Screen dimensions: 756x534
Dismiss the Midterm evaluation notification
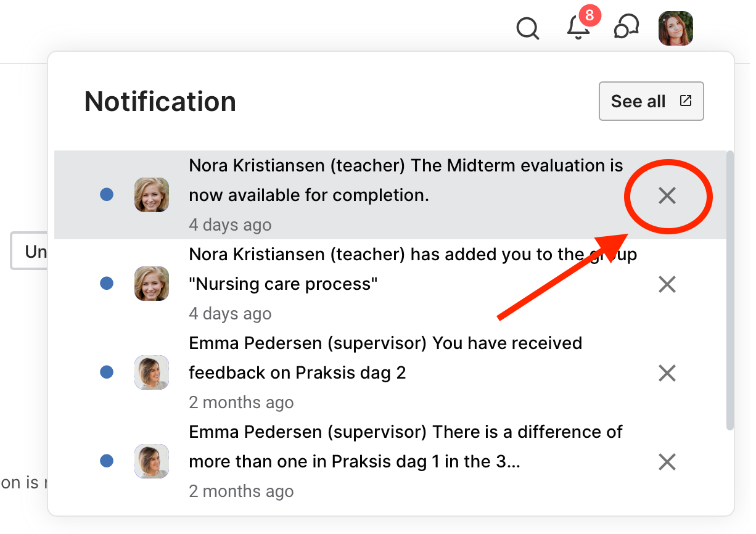[667, 196]
